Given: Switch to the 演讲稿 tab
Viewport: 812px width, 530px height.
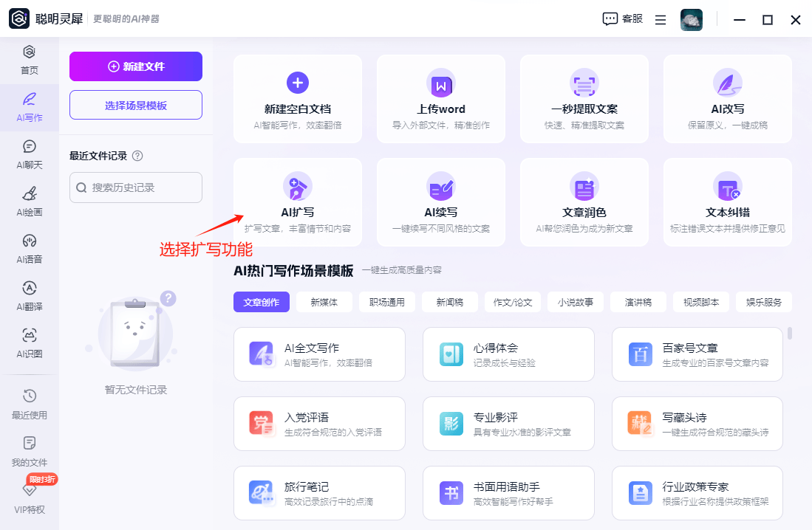Looking at the screenshot, I should 638,302.
